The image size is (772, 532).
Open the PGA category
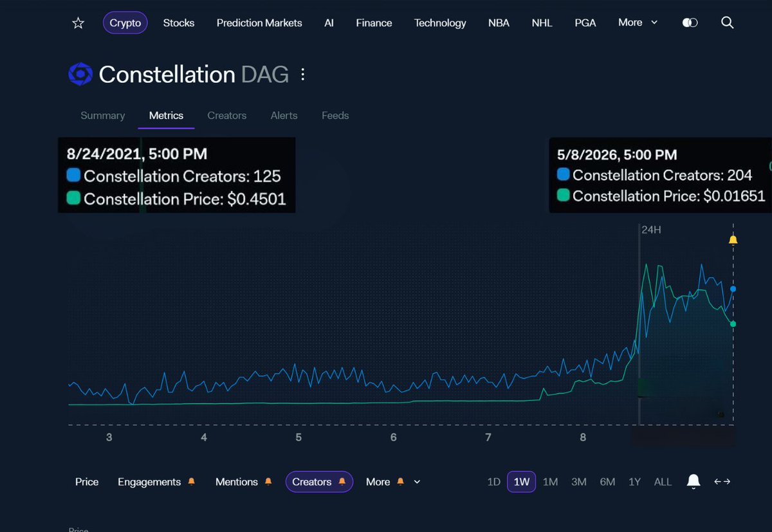point(585,23)
